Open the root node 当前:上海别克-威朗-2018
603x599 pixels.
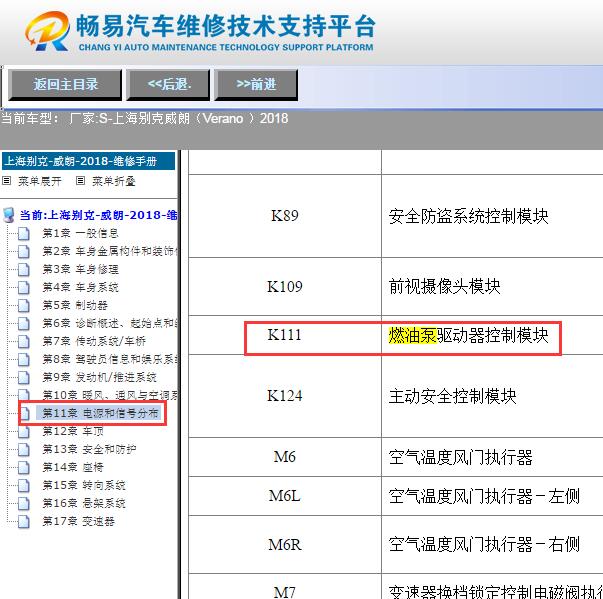[98, 215]
